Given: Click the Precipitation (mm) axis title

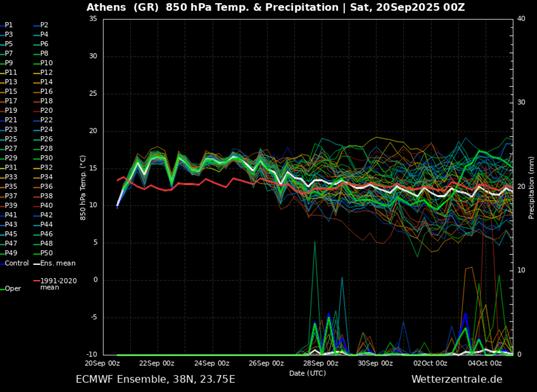Looking at the screenshot, I should [531, 188].
